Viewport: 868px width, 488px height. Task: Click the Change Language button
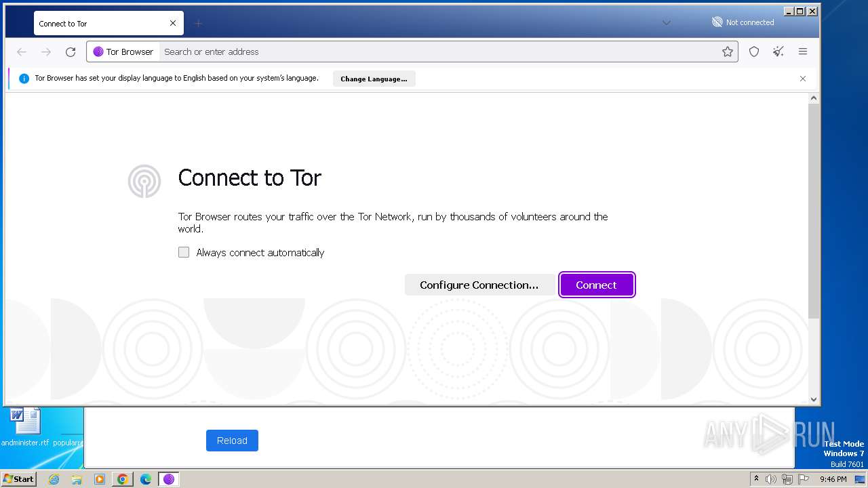coord(374,79)
